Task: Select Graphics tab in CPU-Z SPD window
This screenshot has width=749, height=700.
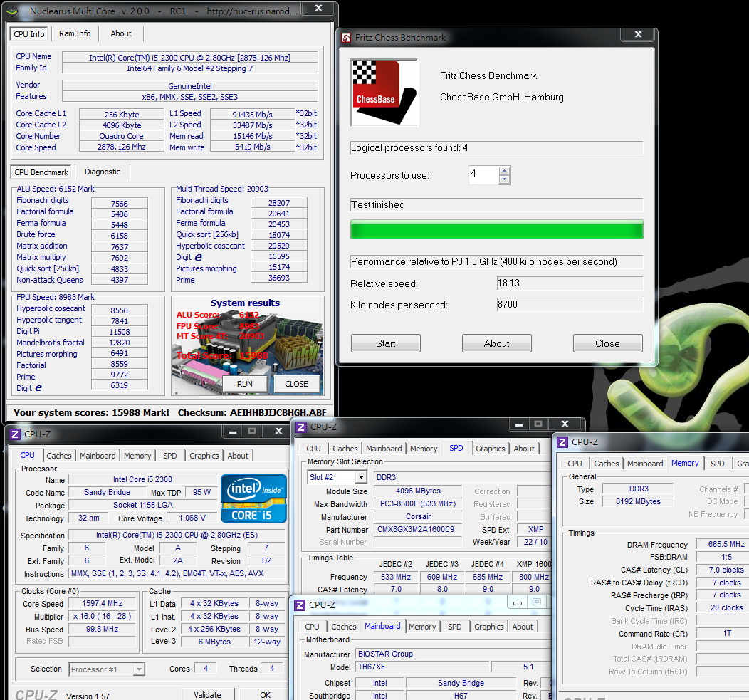Action: click(490, 449)
